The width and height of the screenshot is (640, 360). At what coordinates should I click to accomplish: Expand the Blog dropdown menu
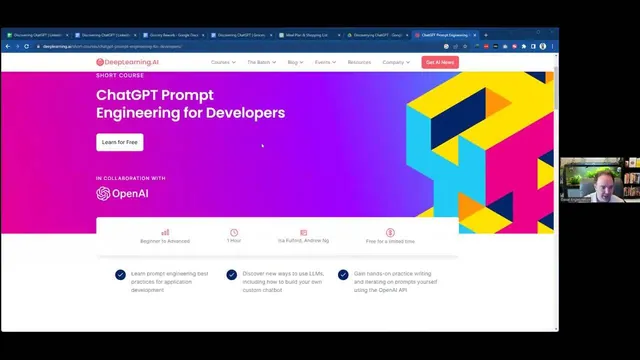[295, 62]
